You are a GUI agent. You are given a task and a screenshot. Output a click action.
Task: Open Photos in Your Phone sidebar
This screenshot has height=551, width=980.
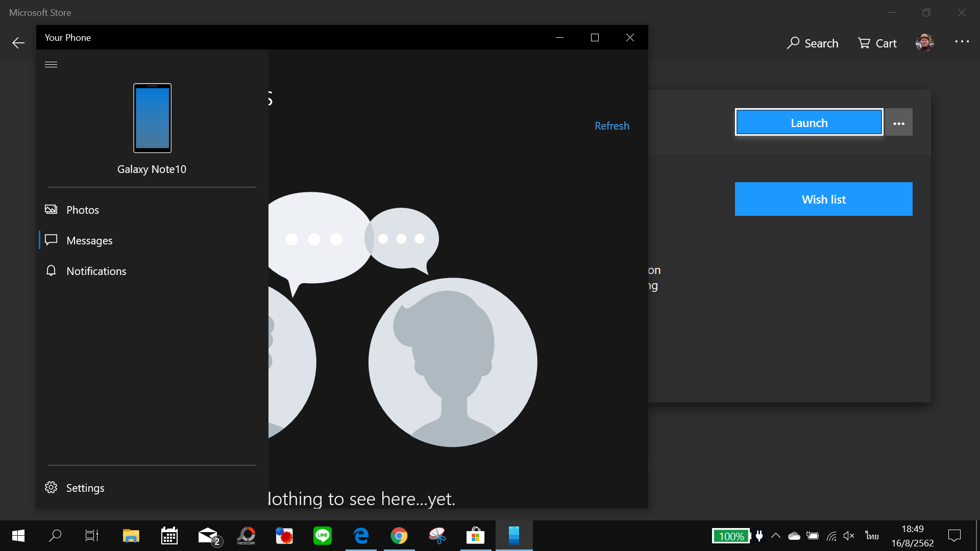click(x=152, y=210)
